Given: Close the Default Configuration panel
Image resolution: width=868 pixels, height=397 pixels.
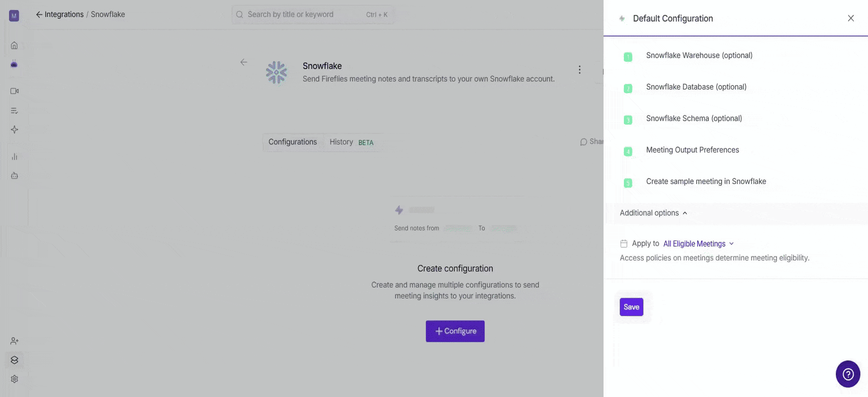Looking at the screenshot, I should tap(851, 18).
